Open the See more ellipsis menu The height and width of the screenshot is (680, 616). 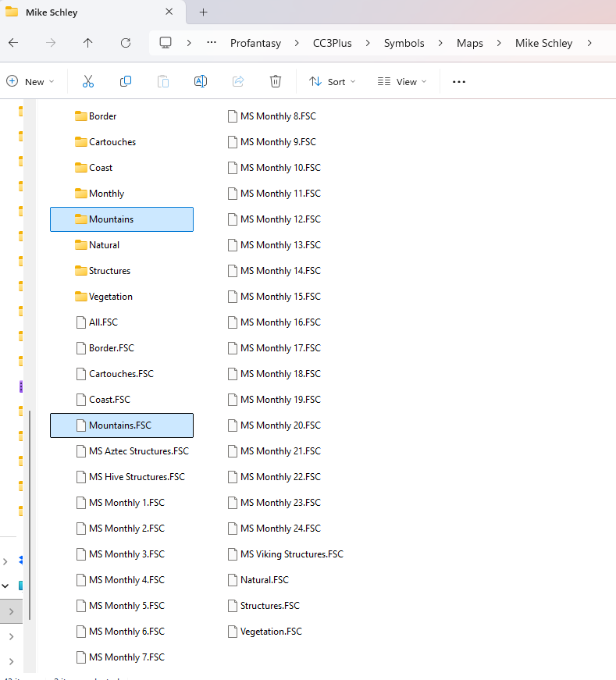(x=459, y=82)
